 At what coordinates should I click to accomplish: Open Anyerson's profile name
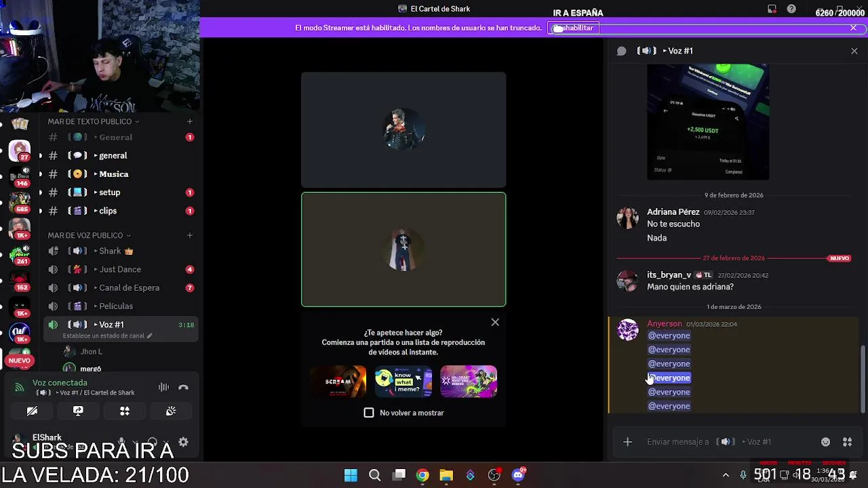click(x=664, y=323)
